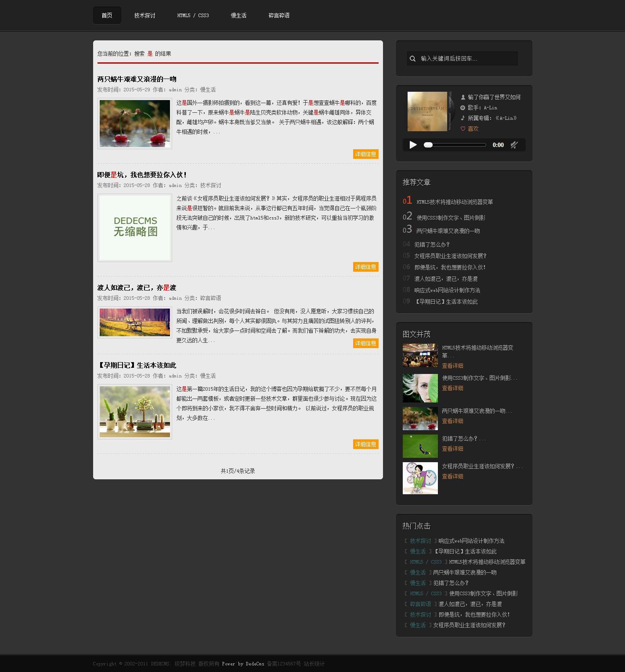Click the album cover art image
Image resolution: width=625 pixels, height=672 pixels.
[427, 111]
